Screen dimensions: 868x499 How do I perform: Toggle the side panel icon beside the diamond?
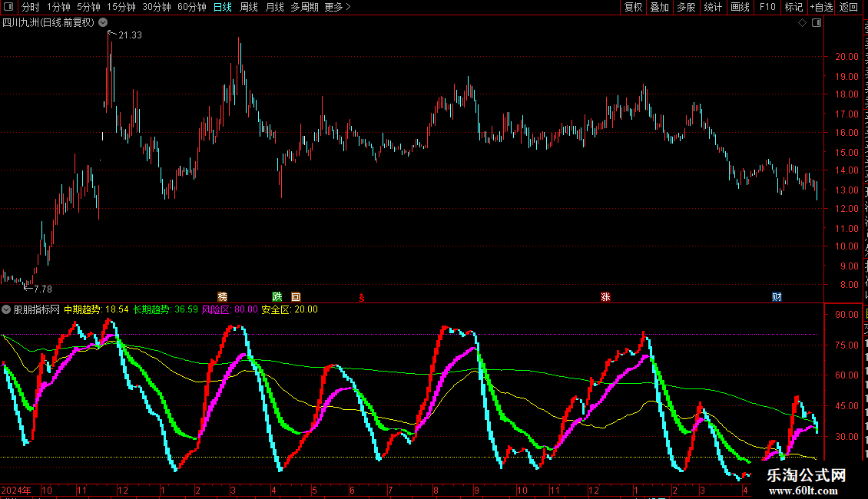[817, 23]
